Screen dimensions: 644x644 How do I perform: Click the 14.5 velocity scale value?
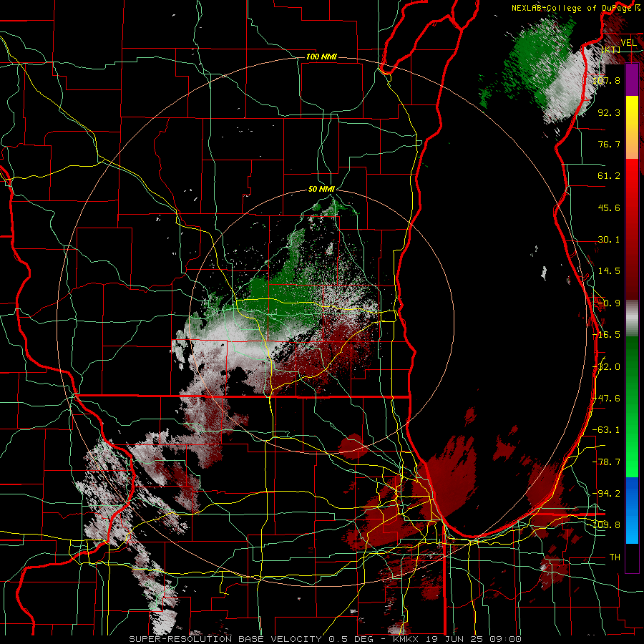[x=609, y=271]
